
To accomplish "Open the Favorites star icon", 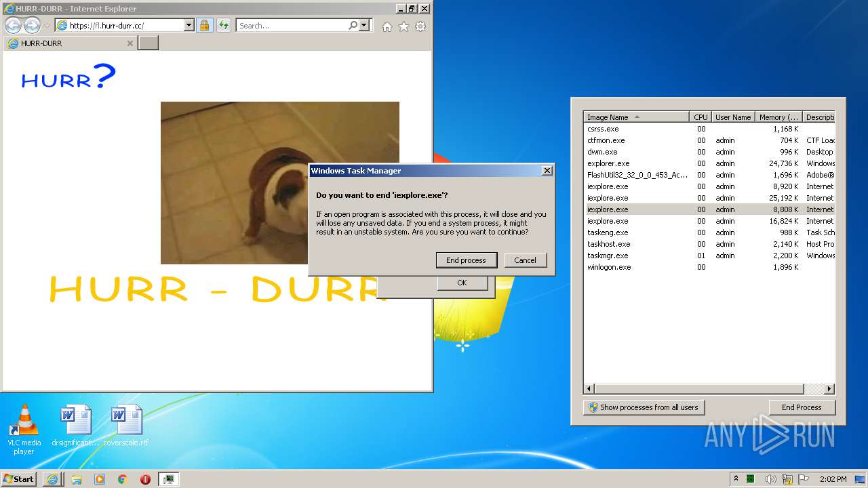I will [x=403, y=26].
